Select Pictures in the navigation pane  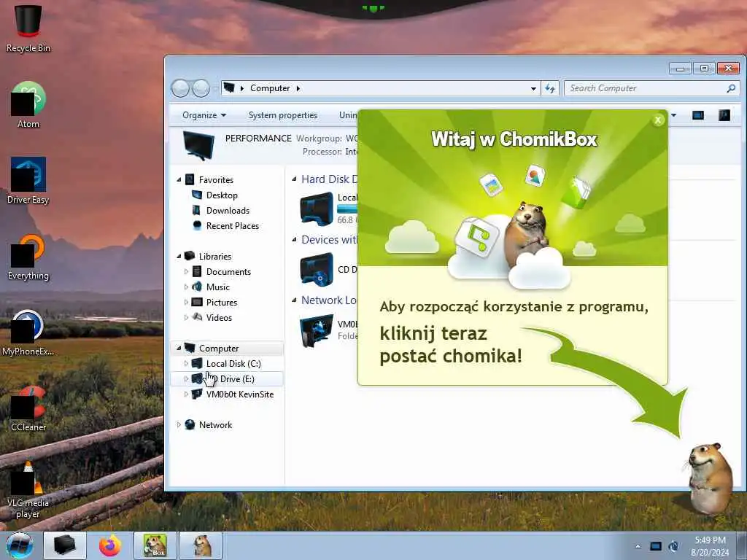point(222,302)
